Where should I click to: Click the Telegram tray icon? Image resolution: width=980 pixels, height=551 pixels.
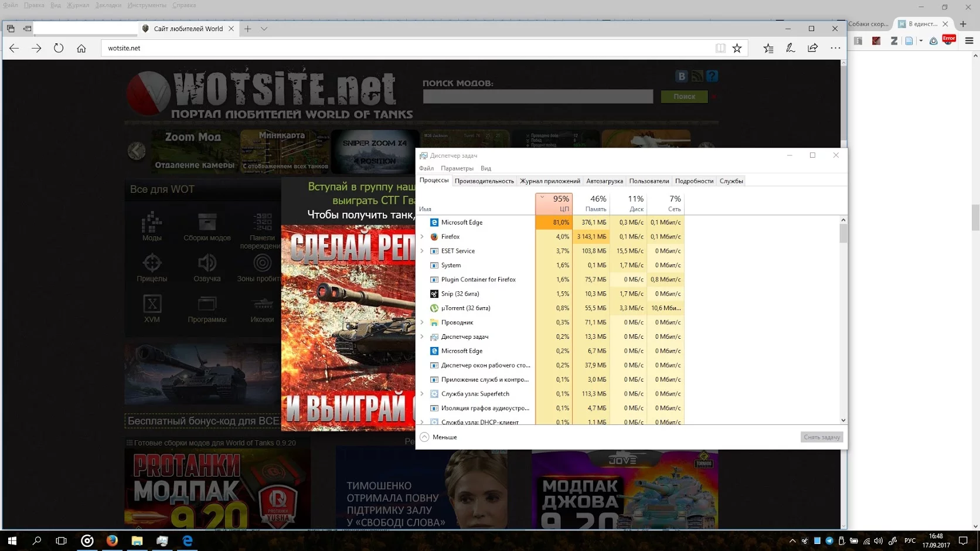(x=829, y=540)
